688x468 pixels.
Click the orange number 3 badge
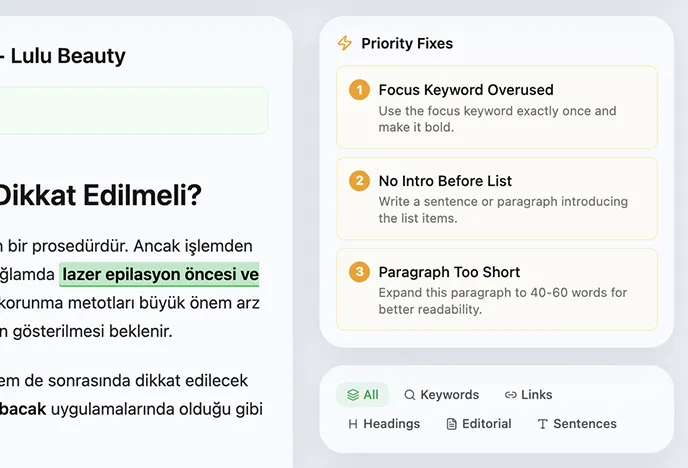[358, 272]
